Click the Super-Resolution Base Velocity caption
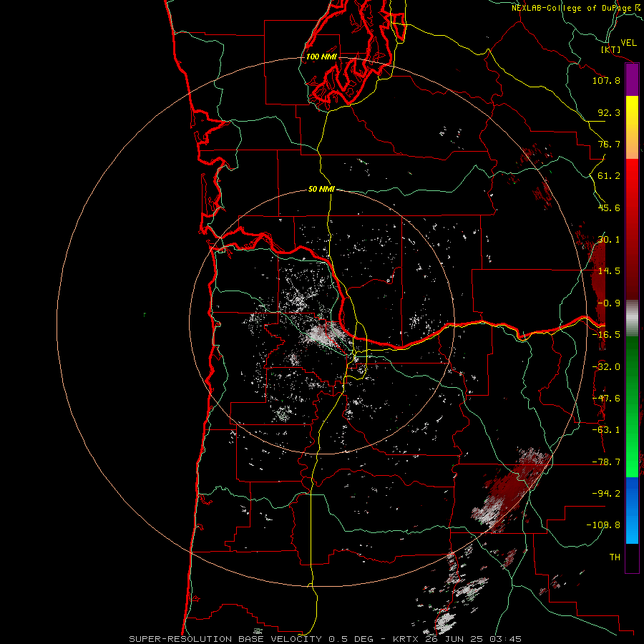The width and height of the screenshot is (644, 644). pyautogui.click(x=325, y=639)
